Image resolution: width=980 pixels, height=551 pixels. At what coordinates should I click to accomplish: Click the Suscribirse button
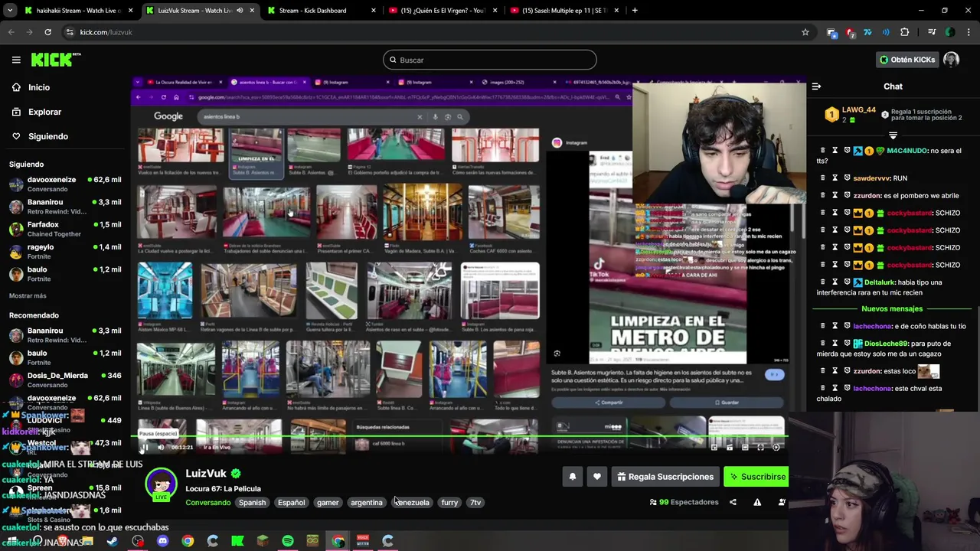pyautogui.click(x=756, y=477)
